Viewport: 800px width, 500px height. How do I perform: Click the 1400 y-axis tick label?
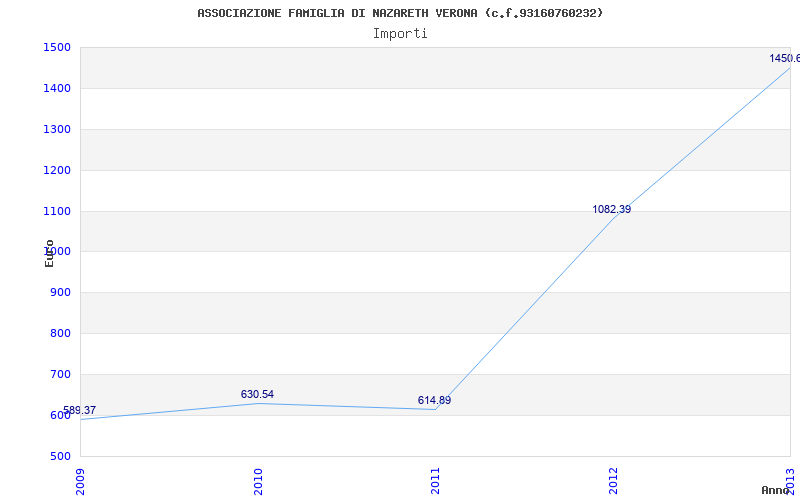[57, 88]
